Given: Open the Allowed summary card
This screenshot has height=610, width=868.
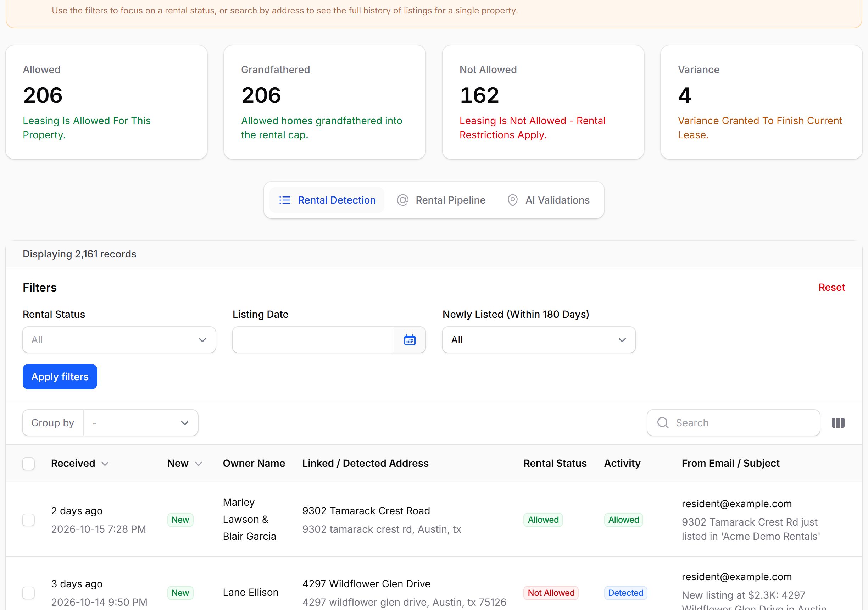Looking at the screenshot, I should point(106,102).
